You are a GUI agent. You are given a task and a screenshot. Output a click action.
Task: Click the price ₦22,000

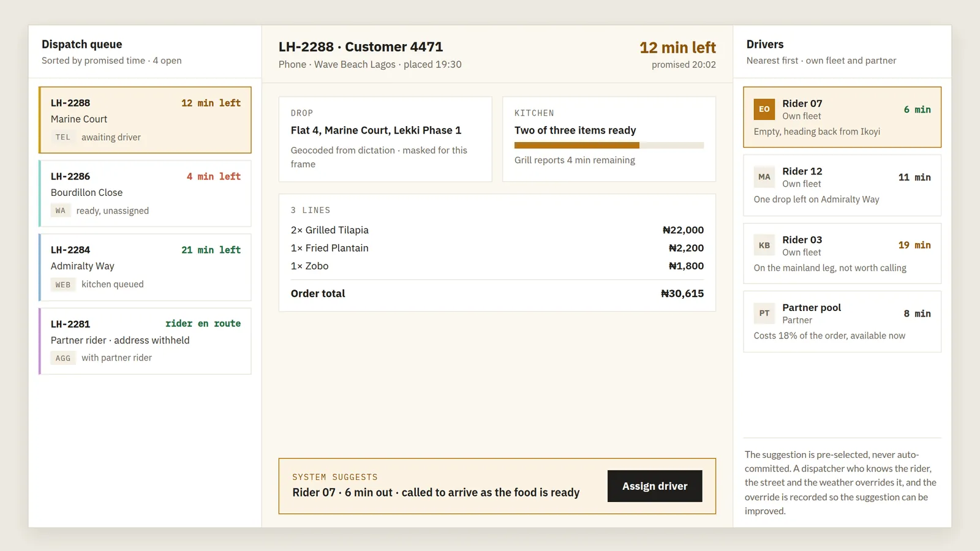tap(683, 230)
